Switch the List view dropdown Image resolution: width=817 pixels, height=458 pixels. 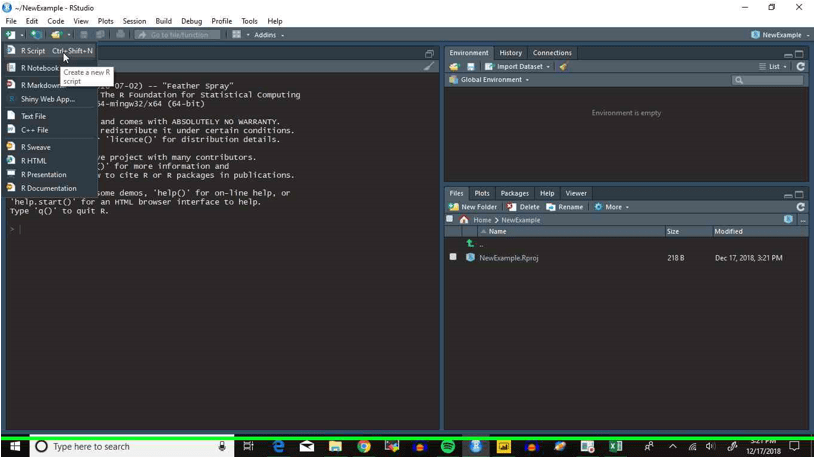point(773,67)
